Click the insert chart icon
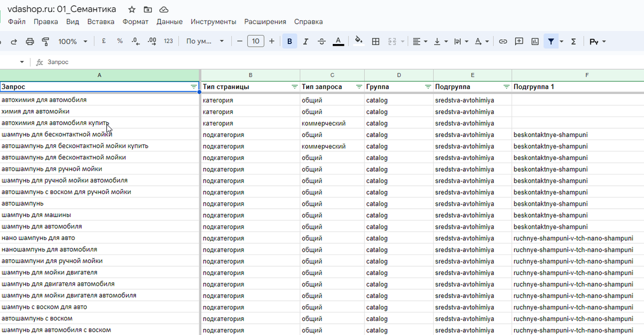The height and width of the screenshot is (335, 644). point(535,41)
